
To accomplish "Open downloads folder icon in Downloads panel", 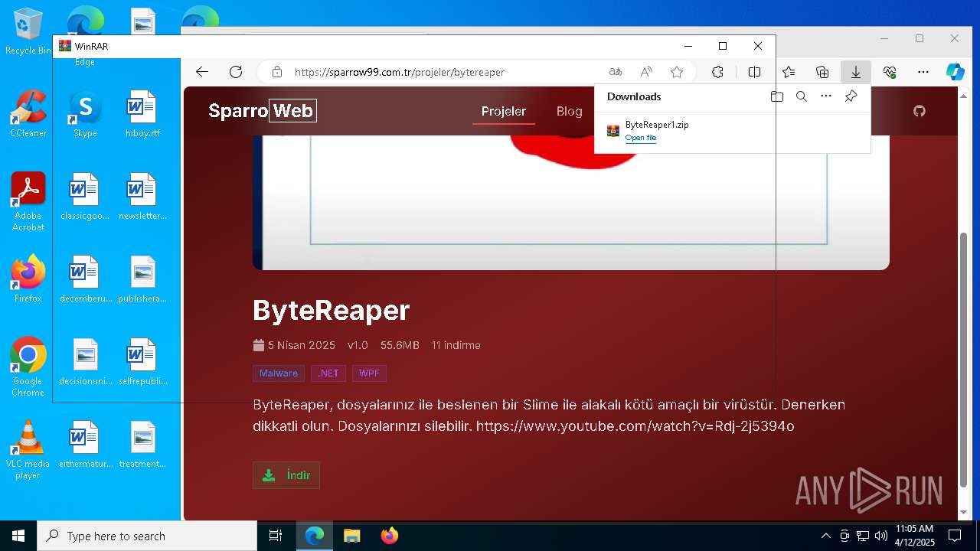I will tap(777, 96).
